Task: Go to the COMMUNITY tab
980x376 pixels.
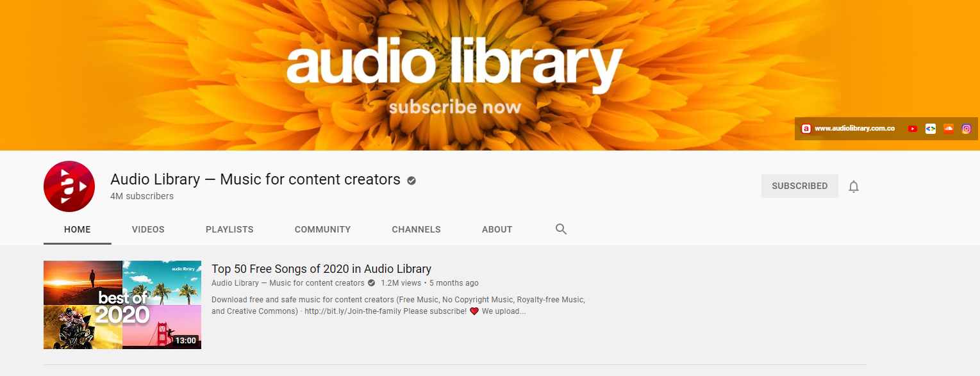Action: (x=322, y=229)
